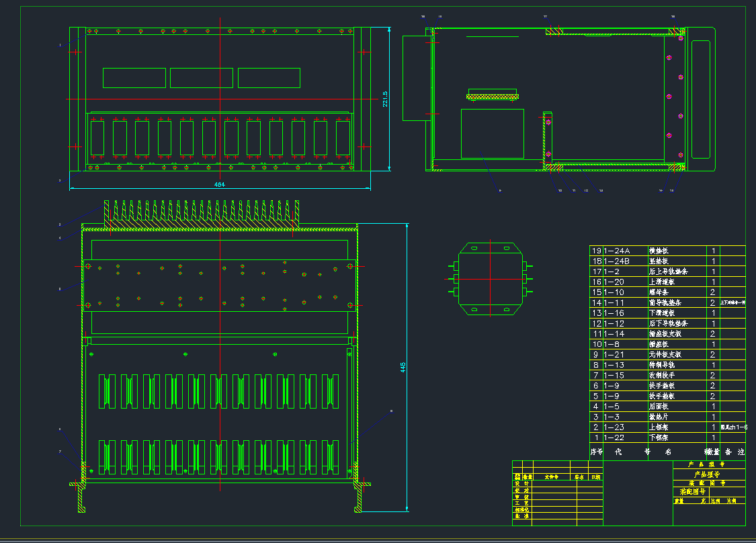The width and height of the screenshot is (756, 543).
Task: Click the 日期 header in revision table
Action: (x=595, y=476)
